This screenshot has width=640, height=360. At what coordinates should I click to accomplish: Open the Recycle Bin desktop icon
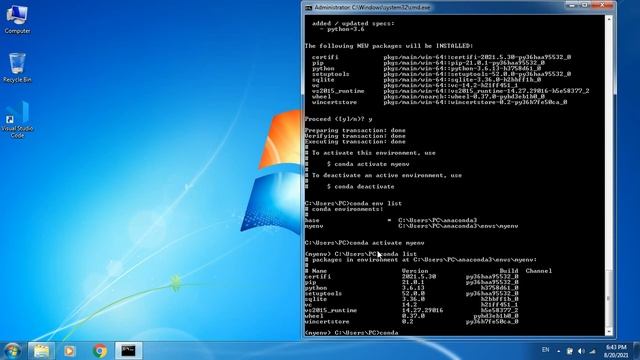pos(17,68)
